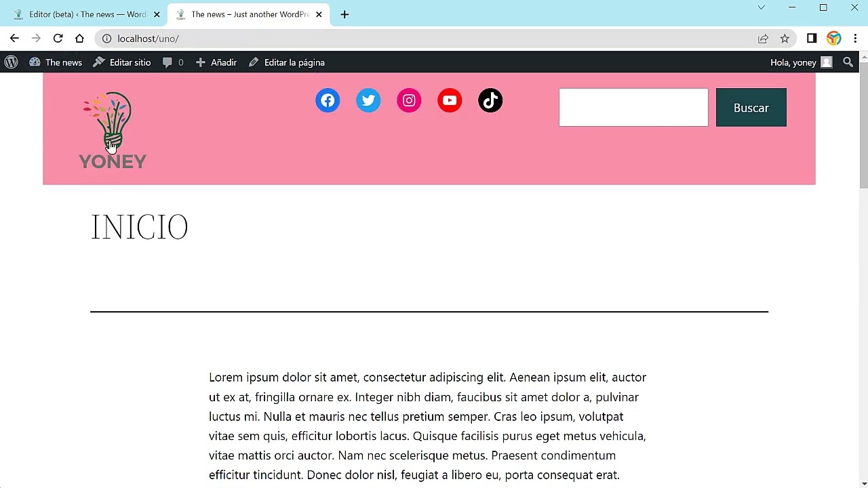
Task: Open the YouTube social icon
Action: tap(450, 100)
